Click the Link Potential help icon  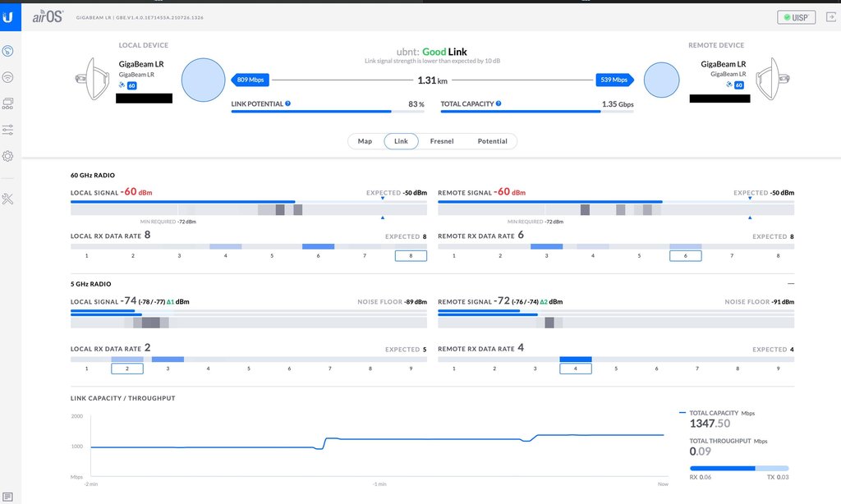pos(288,104)
